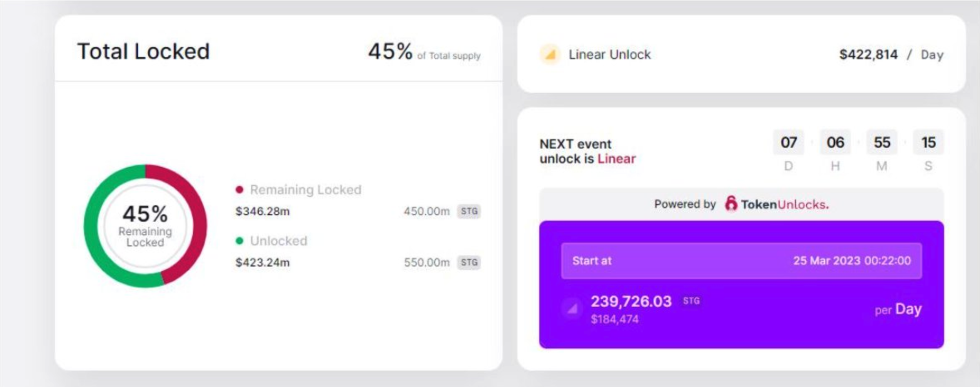Click the red Linear text in NEXT event
This screenshot has height=387, width=980.
(616, 159)
